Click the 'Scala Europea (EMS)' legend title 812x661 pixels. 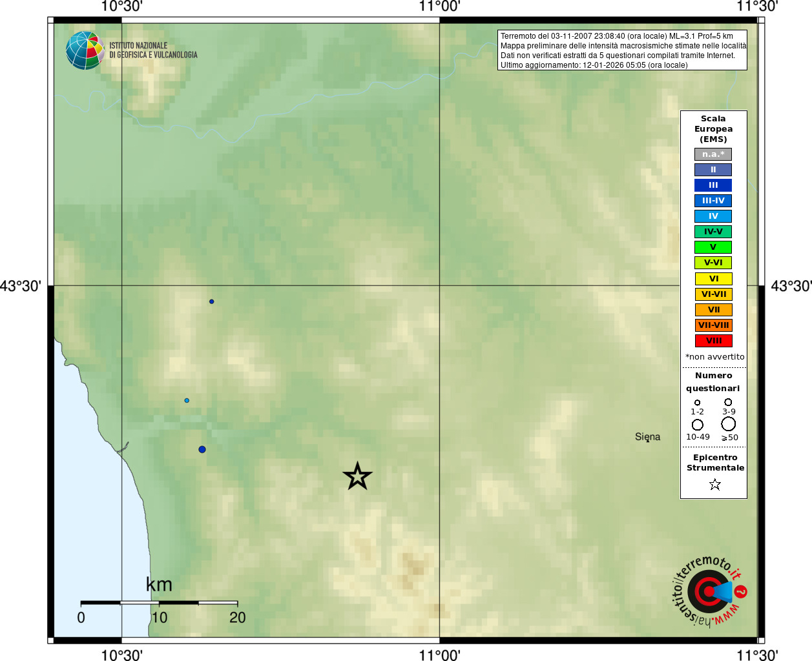713,129
